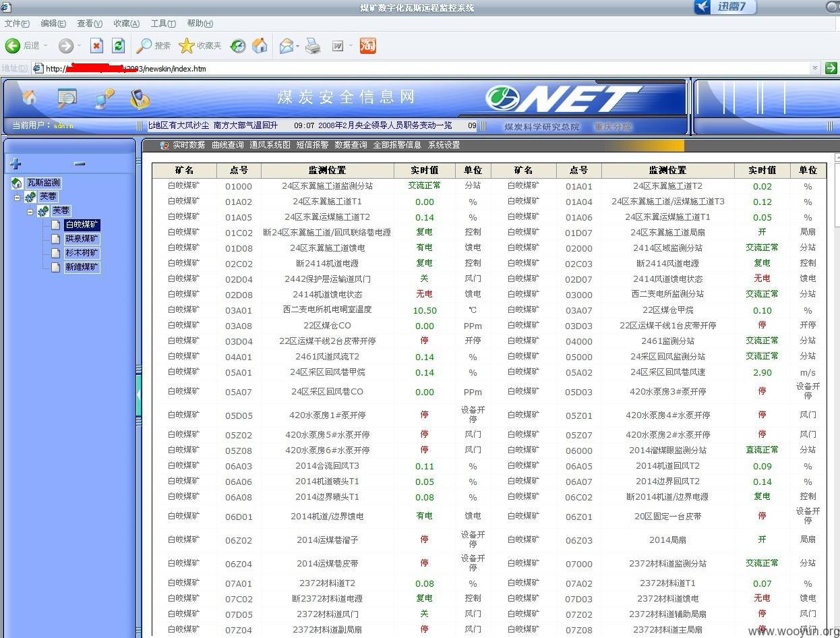The height and width of the screenshot is (638, 840).
Task: Collapse the nested inner 芙蓉 tree node
Action: [30, 212]
